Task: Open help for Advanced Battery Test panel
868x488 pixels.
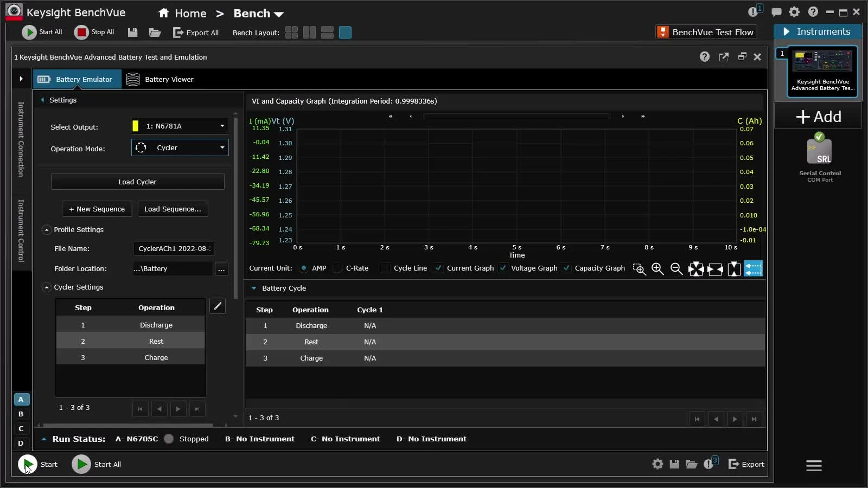Action: (x=705, y=56)
